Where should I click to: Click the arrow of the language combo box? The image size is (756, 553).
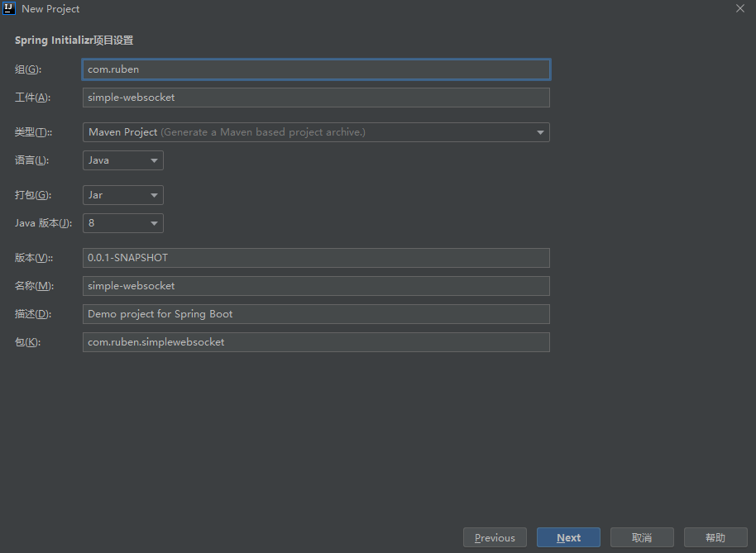click(154, 160)
